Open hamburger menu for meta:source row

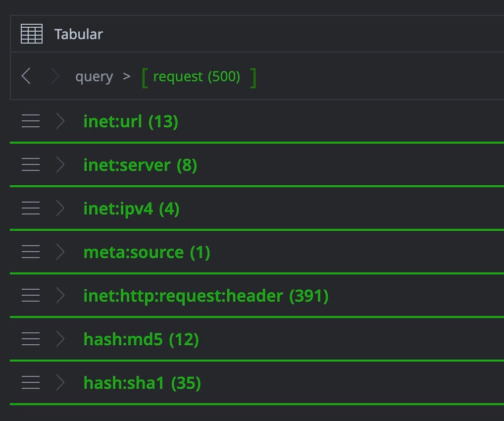pos(31,252)
